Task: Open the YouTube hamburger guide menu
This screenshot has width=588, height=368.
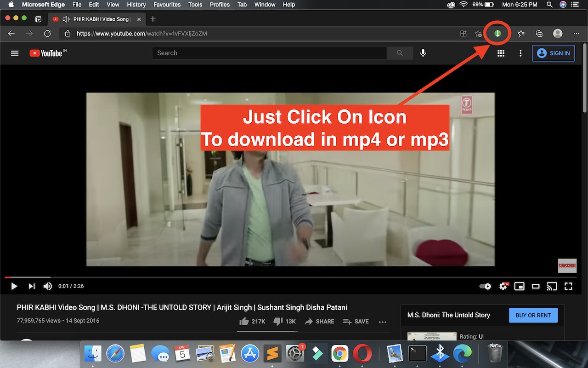Action: point(15,53)
